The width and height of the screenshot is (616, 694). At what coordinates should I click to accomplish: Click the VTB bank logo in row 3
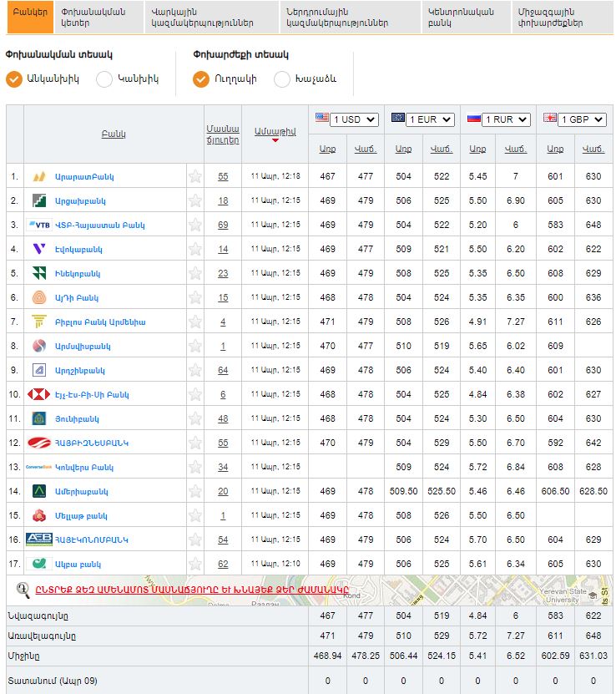coord(39,225)
